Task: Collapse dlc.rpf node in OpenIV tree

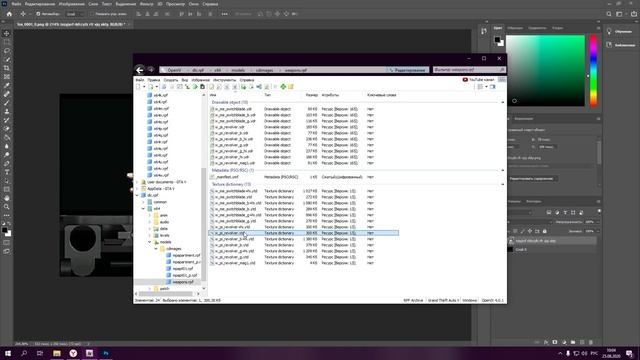Action: (x=137, y=196)
